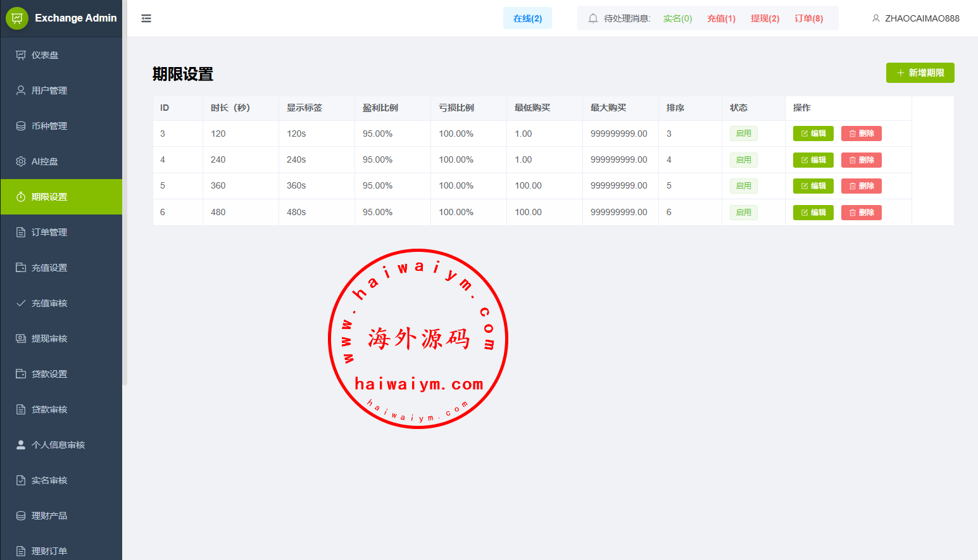Click the 充值设置 wallet icon
The image size is (978, 560).
tap(21, 268)
